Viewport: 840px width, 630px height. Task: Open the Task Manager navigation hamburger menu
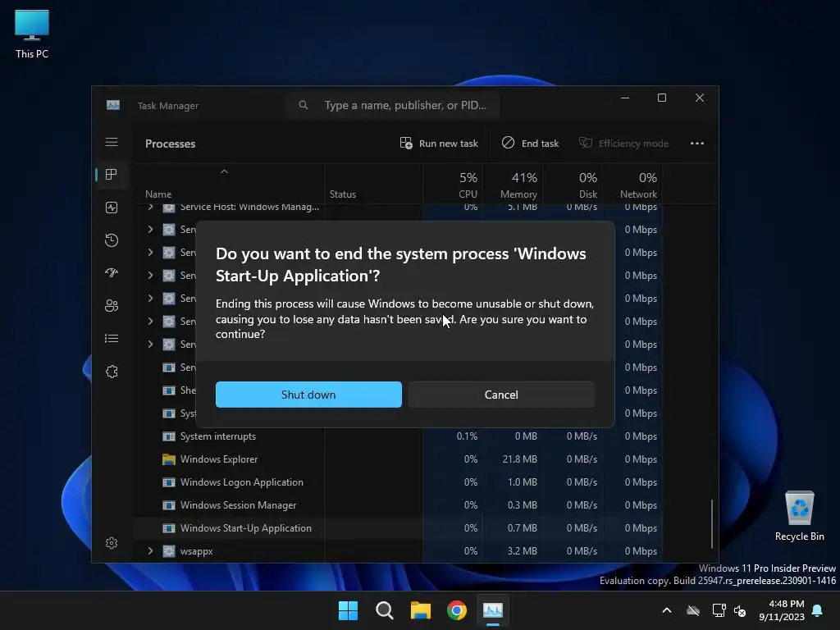coord(112,142)
